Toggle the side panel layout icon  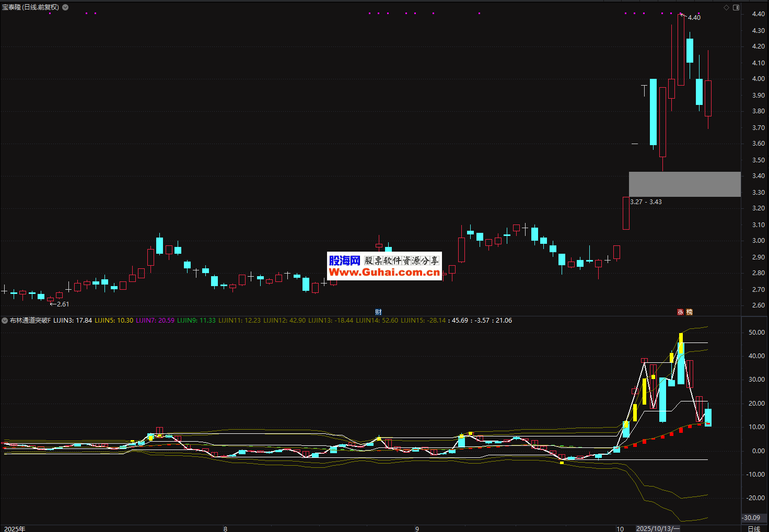tap(736, 7)
